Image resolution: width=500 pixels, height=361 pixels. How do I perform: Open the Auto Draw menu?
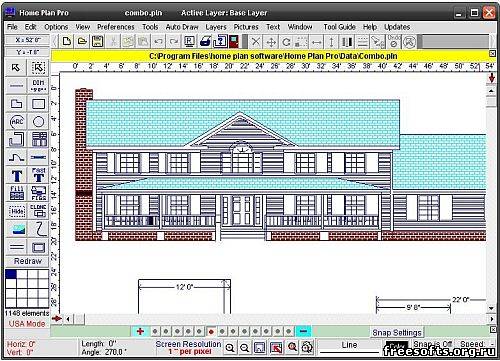(182, 27)
